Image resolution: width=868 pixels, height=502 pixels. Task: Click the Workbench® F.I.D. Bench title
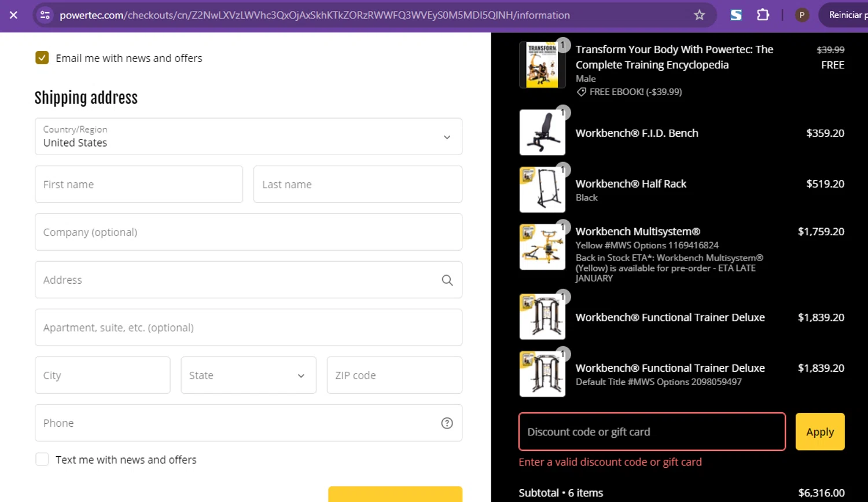click(x=637, y=133)
